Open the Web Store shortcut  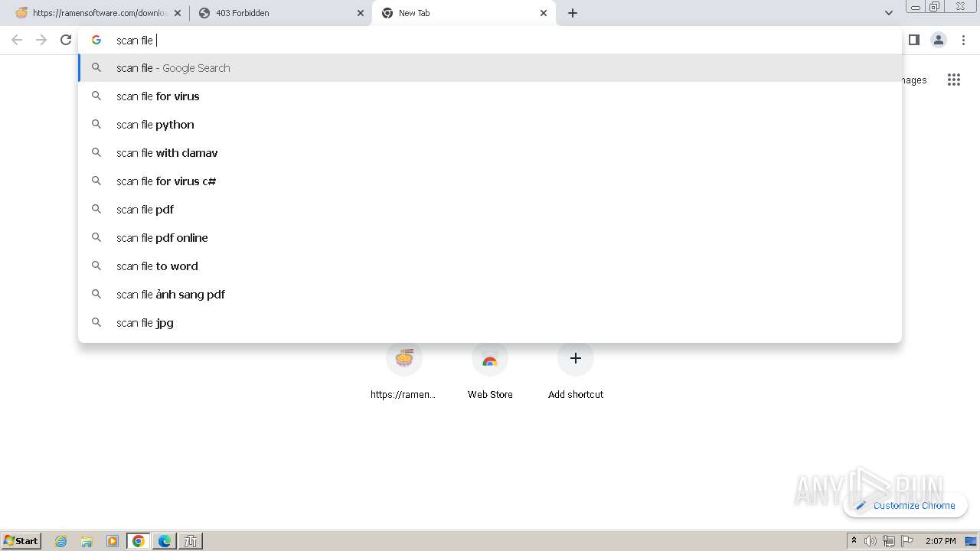(x=490, y=371)
